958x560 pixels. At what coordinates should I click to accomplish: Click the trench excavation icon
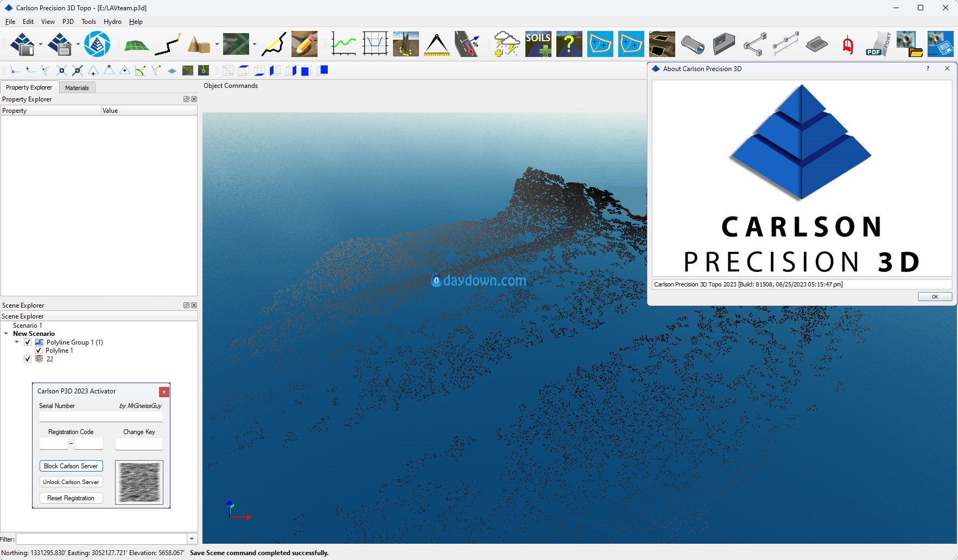tap(406, 44)
